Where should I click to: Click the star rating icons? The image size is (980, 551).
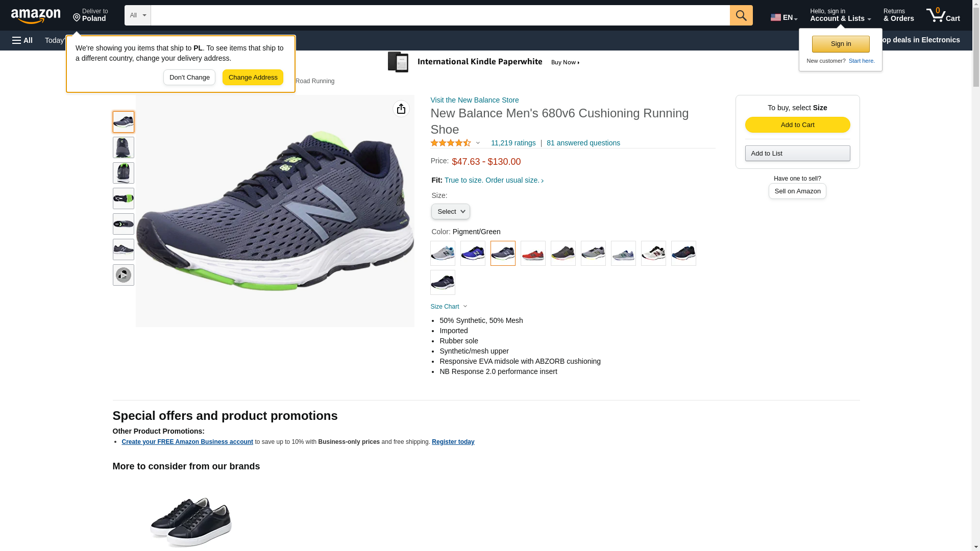point(451,143)
